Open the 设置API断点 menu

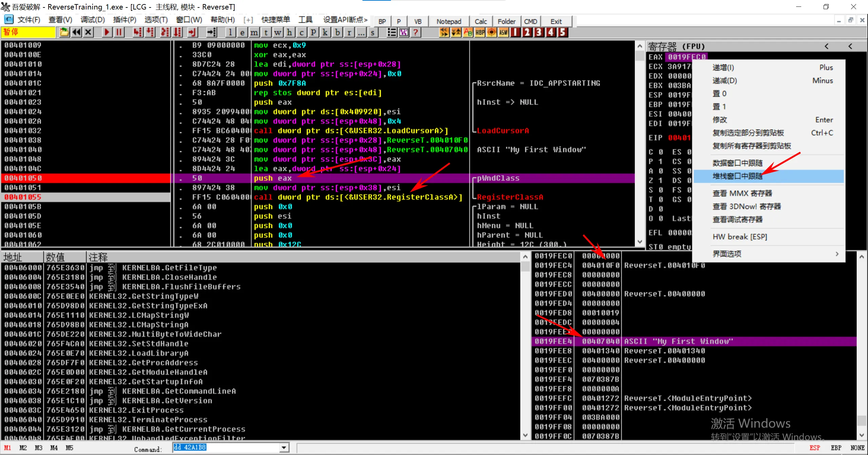[345, 20]
